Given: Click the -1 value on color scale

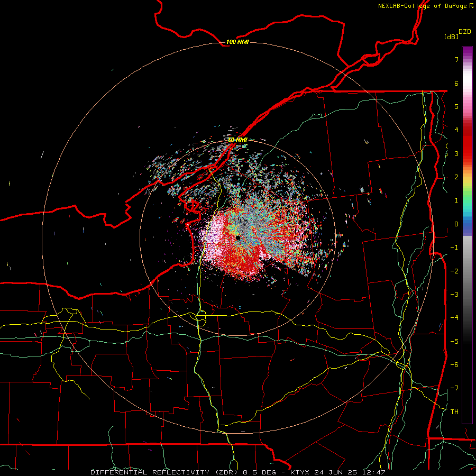Looking at the screenshot, I should click(x=454, y=248).
